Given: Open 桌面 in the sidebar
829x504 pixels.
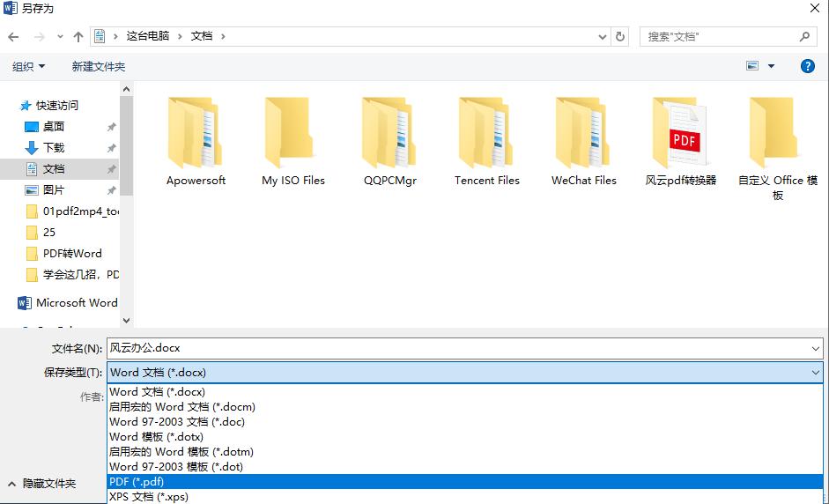Looking at the screenshot, I should pos(54,126).
